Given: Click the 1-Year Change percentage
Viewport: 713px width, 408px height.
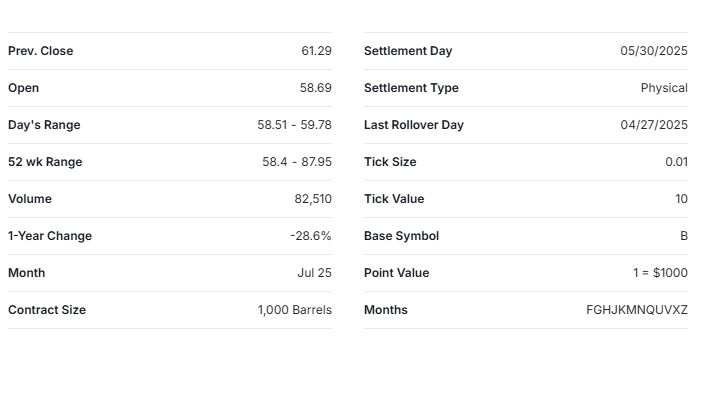Looking at the screenshot, I should pos(311,236).
